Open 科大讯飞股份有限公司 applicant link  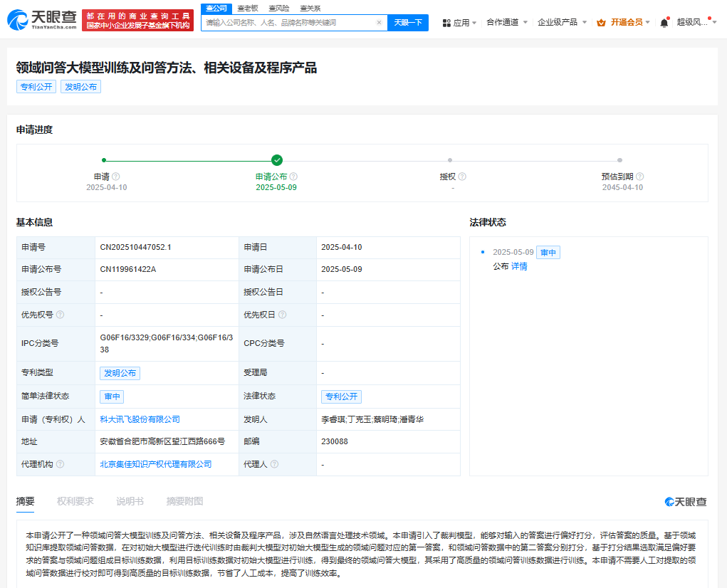(140, 419)
